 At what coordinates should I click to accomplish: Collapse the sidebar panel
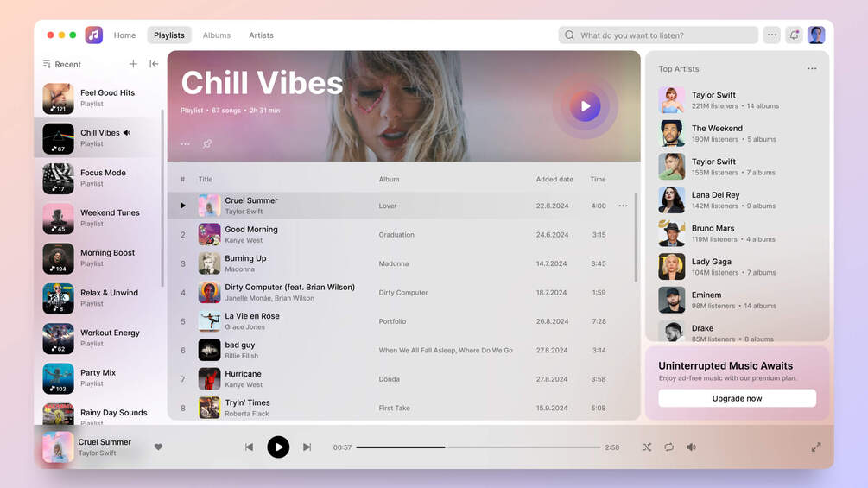(154, 64)
